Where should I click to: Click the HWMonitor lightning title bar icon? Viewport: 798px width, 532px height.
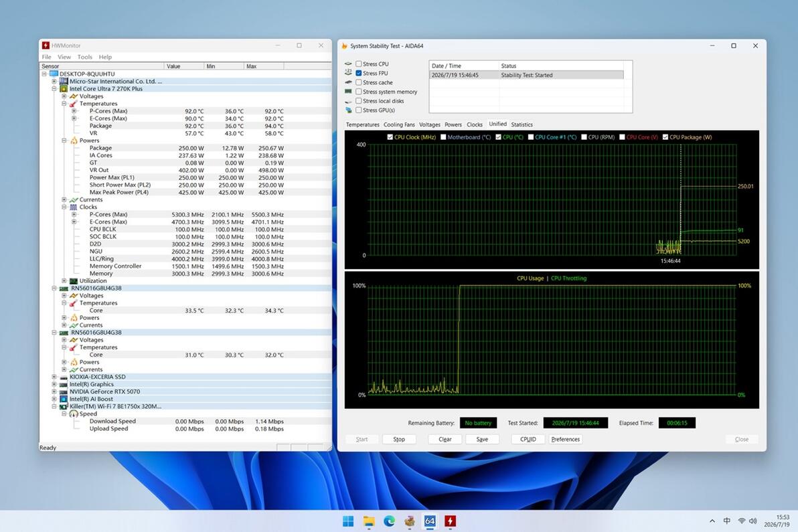(x=46, y=46)
